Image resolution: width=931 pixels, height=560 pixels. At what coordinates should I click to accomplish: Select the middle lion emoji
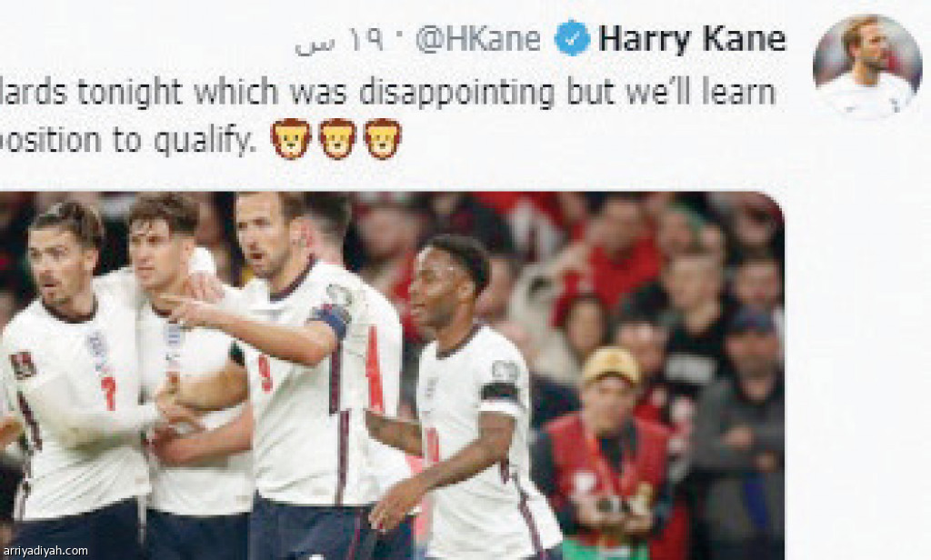point(336,140)
